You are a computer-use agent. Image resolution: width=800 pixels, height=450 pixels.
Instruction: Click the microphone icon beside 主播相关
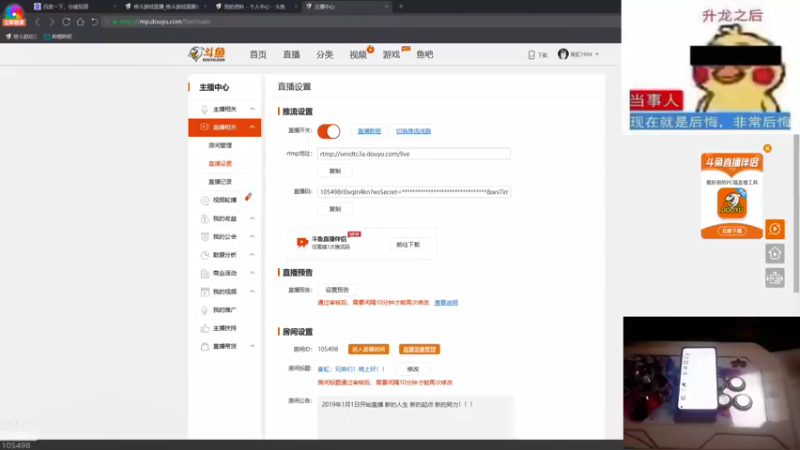click(x=204, y=109)
